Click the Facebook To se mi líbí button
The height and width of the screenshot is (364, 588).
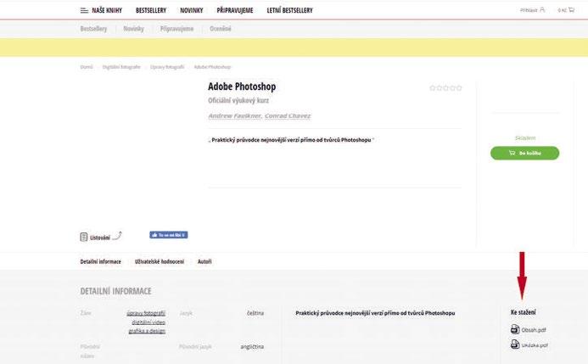click(x=169, y=235)
